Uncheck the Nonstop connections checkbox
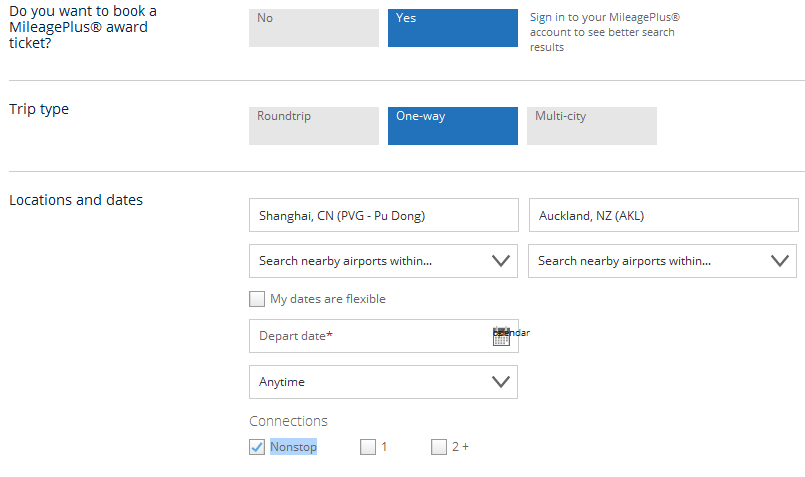The width and height of the screenshot is (805, 477). [x=257, y=447]
